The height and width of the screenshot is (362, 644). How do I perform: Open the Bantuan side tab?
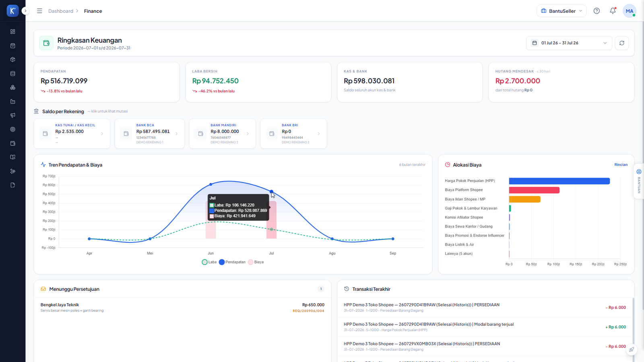(x=639, y=181)
